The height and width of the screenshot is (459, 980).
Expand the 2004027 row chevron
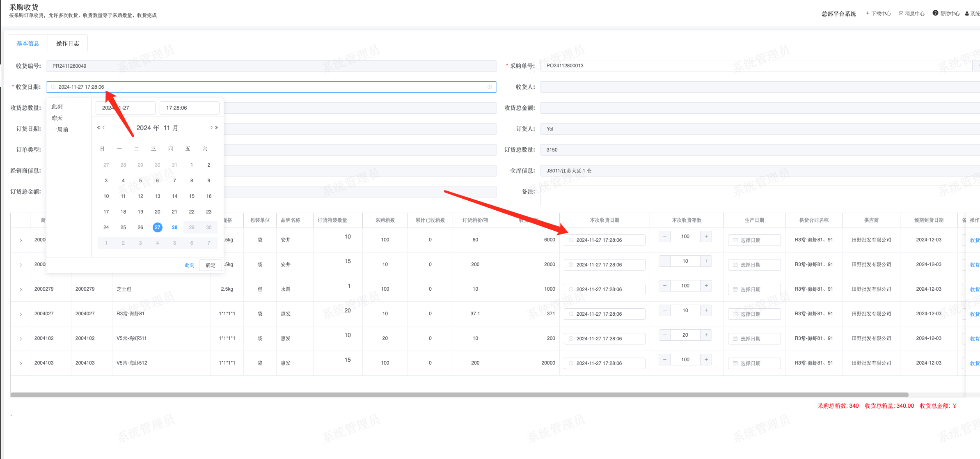[x=21, y=314]
